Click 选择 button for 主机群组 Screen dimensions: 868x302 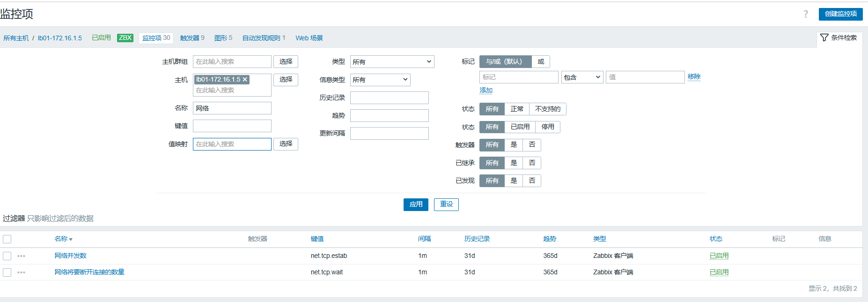pos(286,61)
